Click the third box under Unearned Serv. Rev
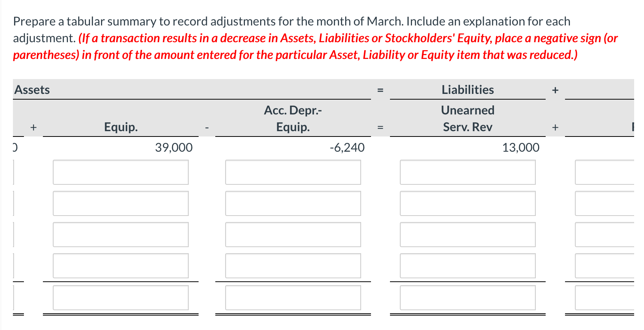The height and width of the screenshot is (330, 644). [468, 235]
